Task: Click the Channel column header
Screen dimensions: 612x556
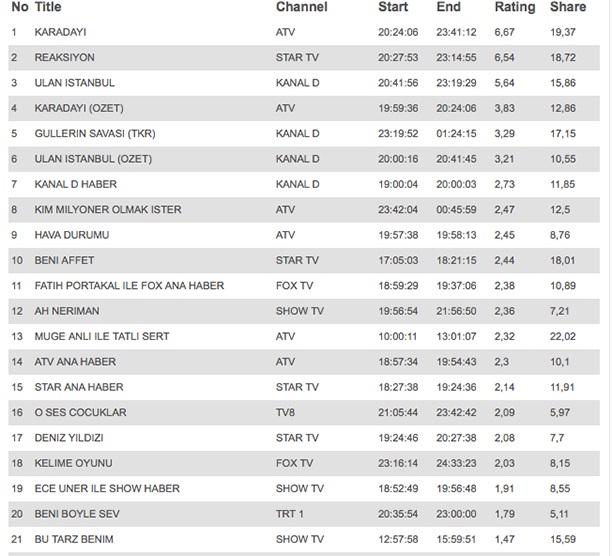Action: [x=301, y=7]
